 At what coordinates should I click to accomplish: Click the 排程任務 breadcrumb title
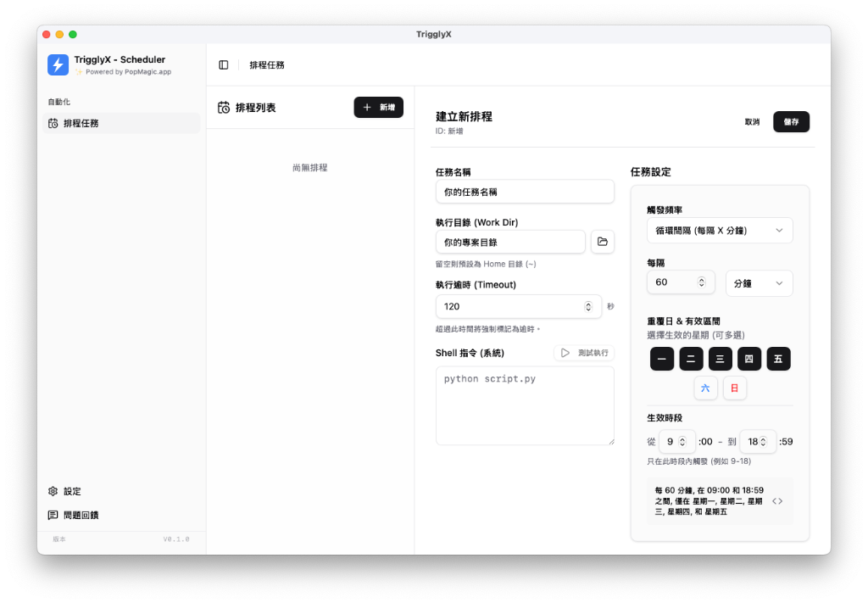pyautogui.click(x=267, y=64)
